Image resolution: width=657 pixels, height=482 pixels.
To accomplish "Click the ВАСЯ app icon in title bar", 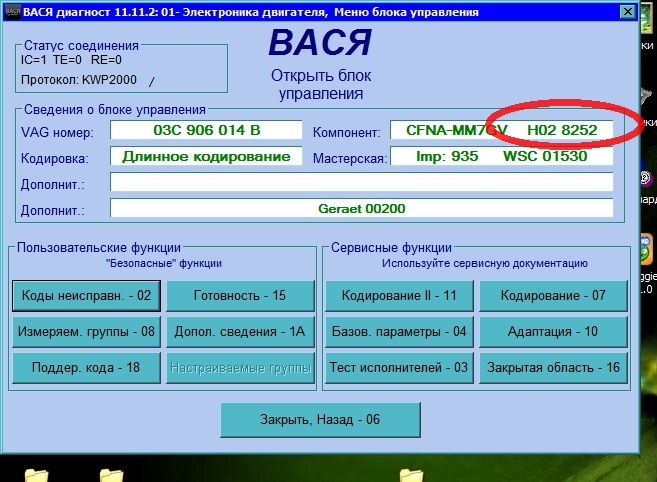I will [x=11, y=12].
